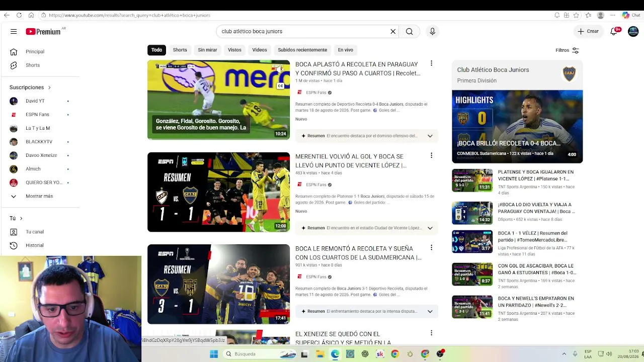Select the En vivo filter chip
Viewport: 644px width, 362px height.
(346, 50)
